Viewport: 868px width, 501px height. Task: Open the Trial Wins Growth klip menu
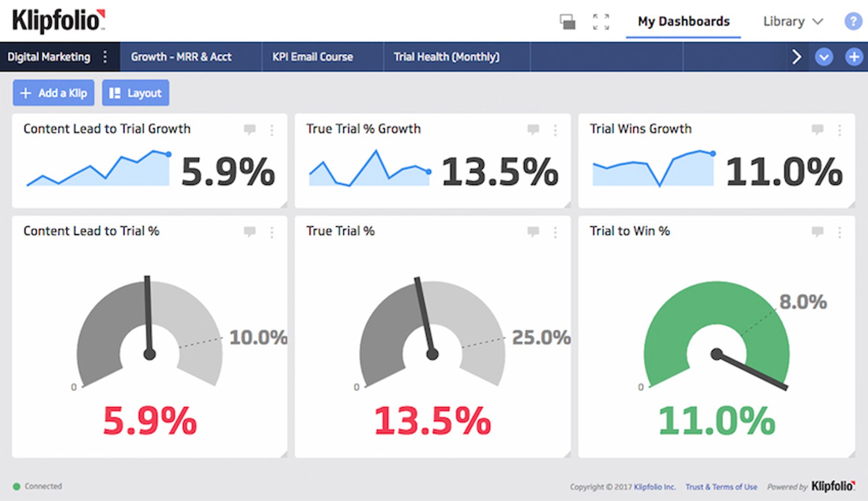click(839, 130)
